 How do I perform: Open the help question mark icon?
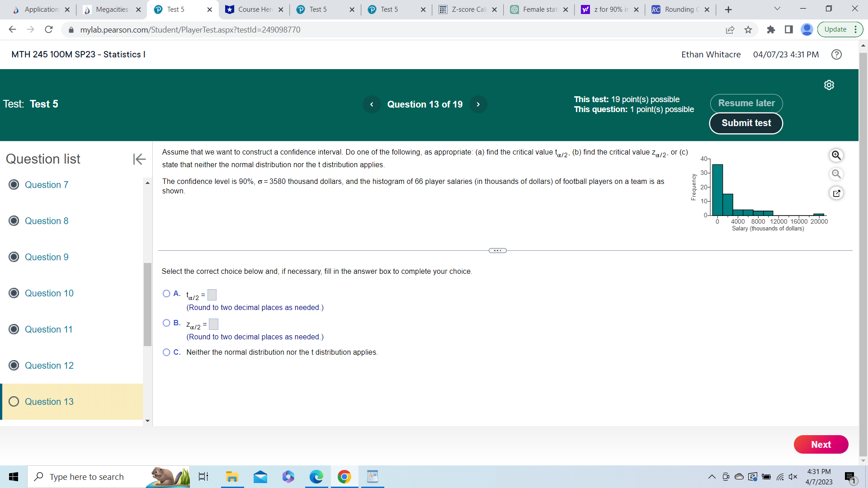tap(836, 55)
